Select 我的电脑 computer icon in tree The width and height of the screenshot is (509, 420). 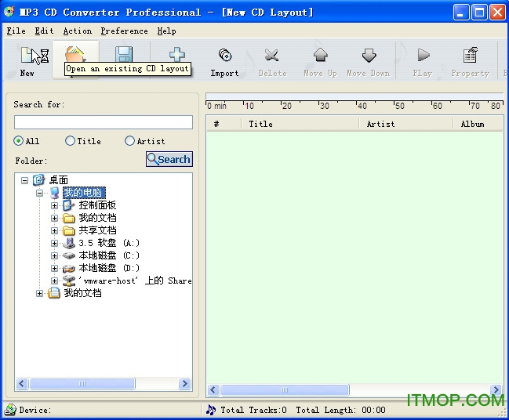click(x=54, y=193)
